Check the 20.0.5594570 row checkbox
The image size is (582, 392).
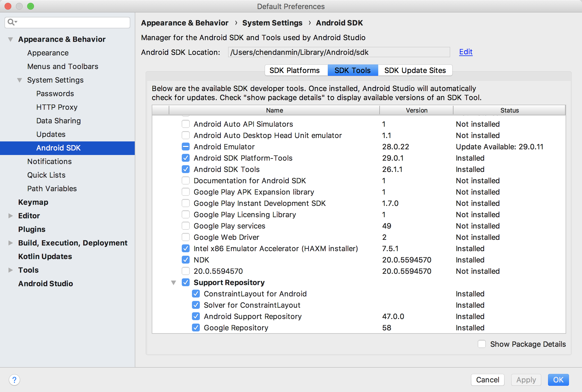186,271
